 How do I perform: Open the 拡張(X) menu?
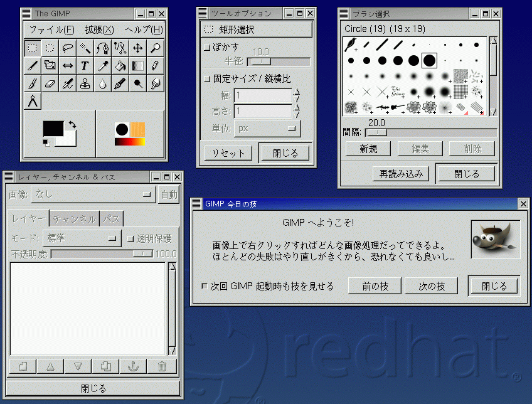point(99,30)
